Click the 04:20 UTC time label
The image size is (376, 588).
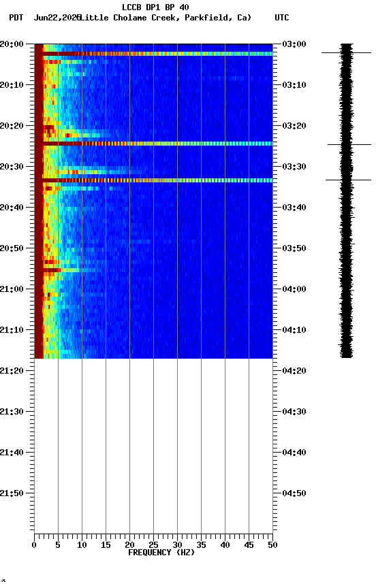click(294, 372)
